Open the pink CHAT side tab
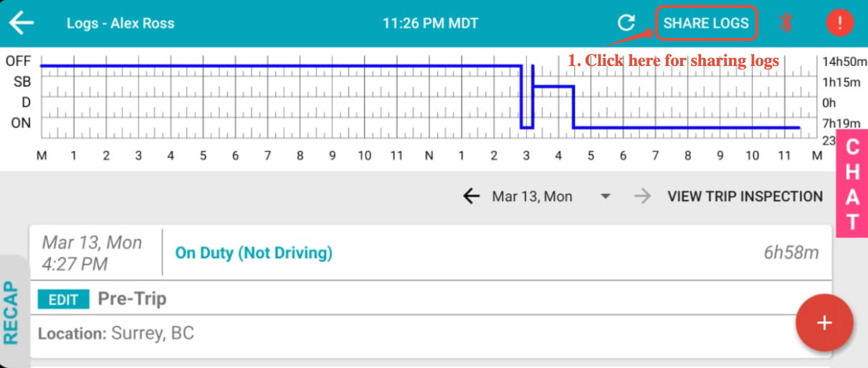 tap(852, 184)
